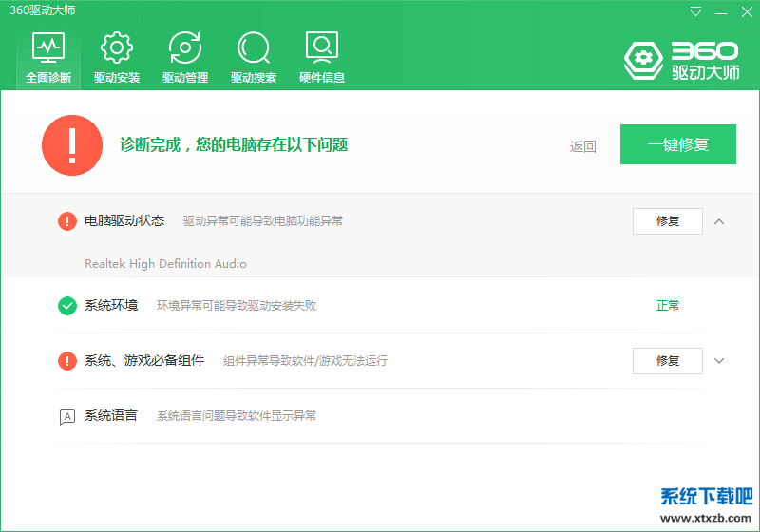Click the green check icon beside 系统环境
This screenshot has width=760, height=532.
point(67,306)
